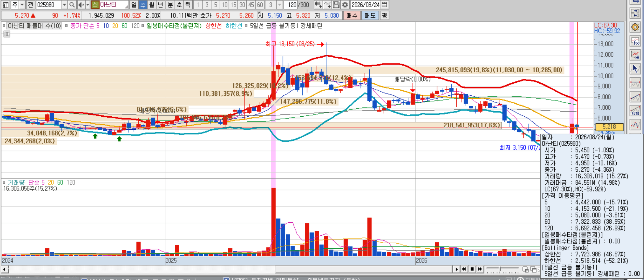Open the dropdown arrow beside the speaker icon
644x280 pixels.
tap(87, 5)
